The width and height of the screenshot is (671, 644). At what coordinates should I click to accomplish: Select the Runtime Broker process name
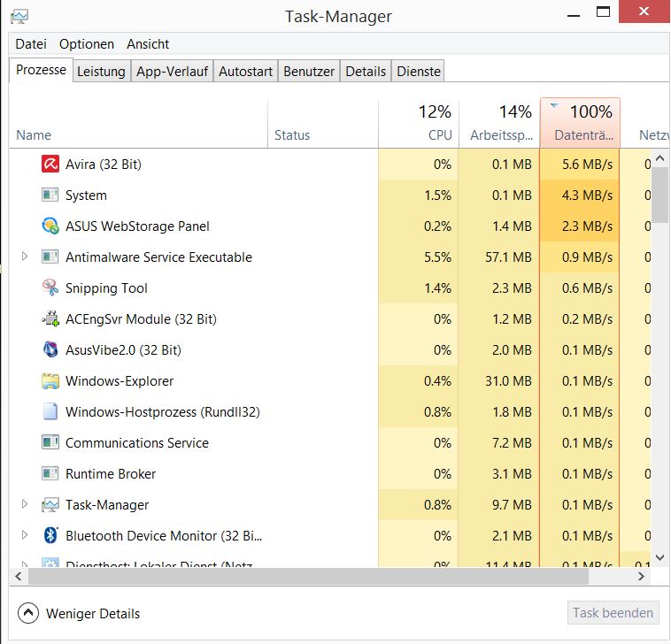click(111, 474)
